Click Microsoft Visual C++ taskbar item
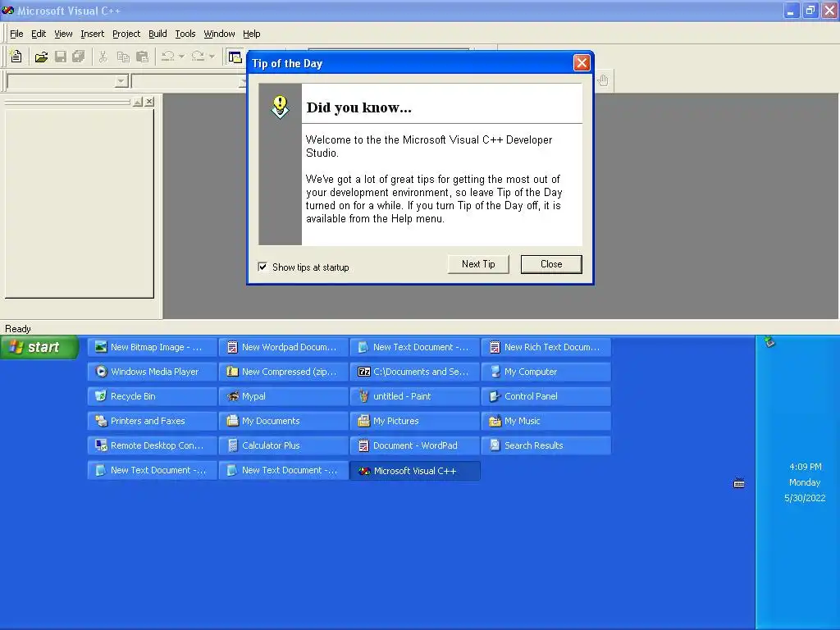 [x=414, y=471]
